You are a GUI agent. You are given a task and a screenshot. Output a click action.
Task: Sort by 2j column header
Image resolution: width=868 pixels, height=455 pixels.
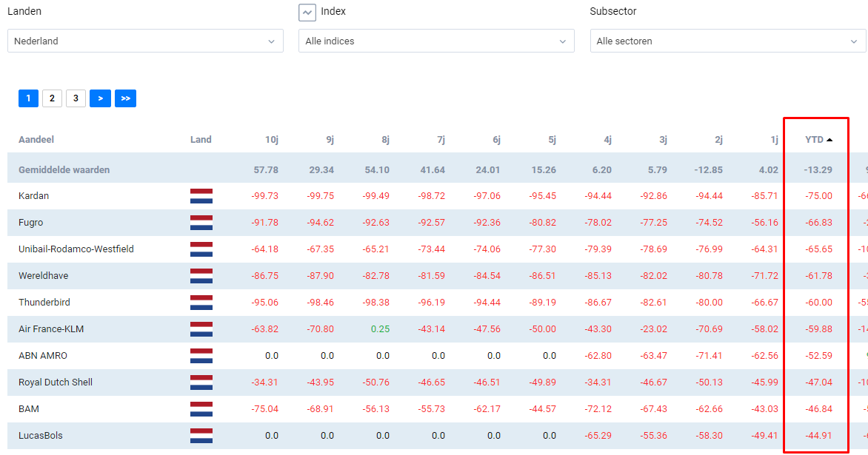[718, 139]
